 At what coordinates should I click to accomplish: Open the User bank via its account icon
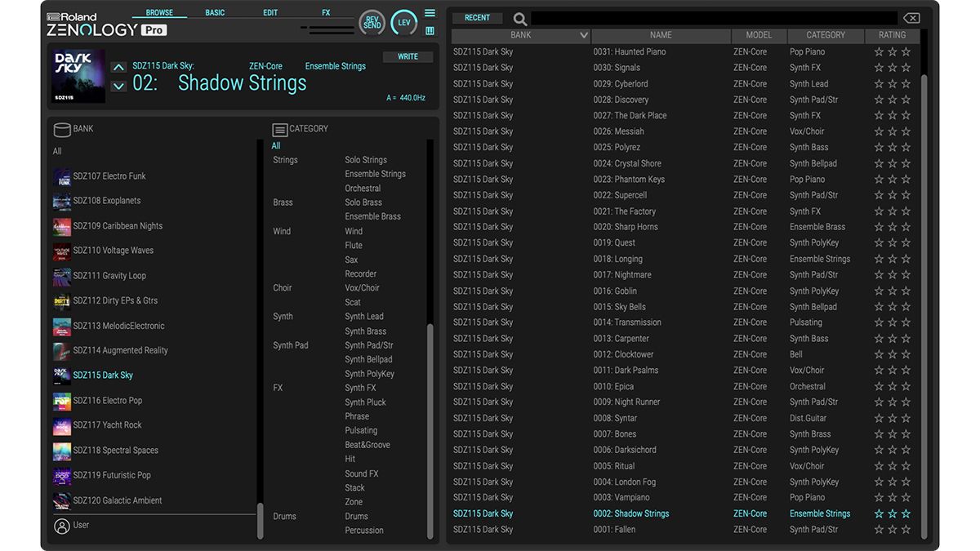pyautogui.click(x=63, y=525)
